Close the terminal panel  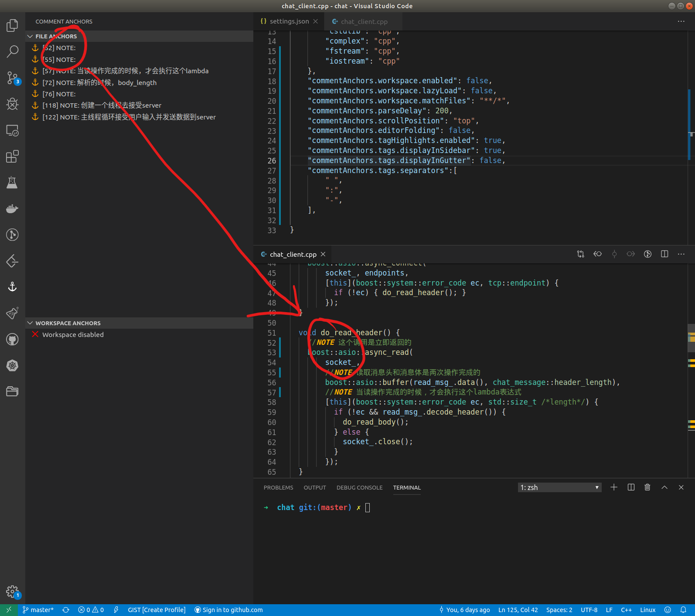tap(681, 487)
